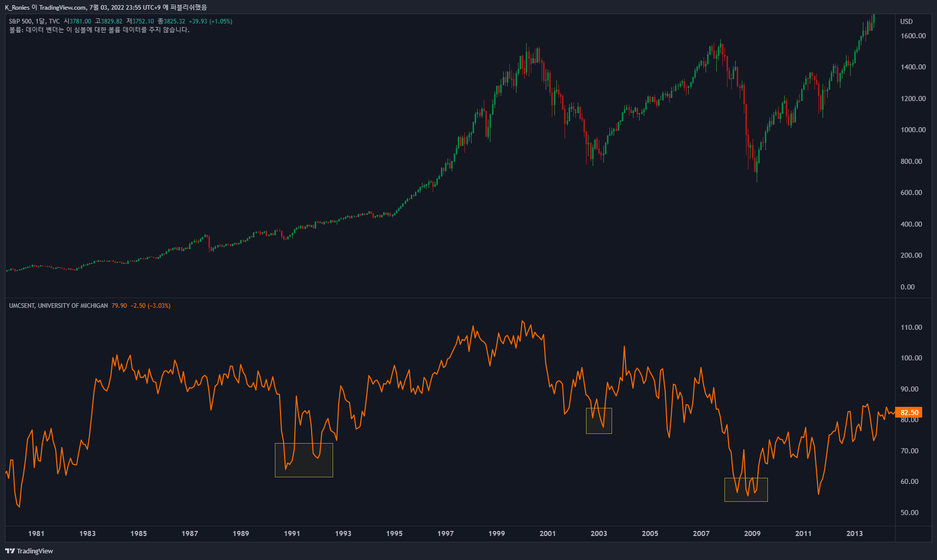Click the 1991 label on time axis
Screen dimensions: 937x560
point(292,533)
